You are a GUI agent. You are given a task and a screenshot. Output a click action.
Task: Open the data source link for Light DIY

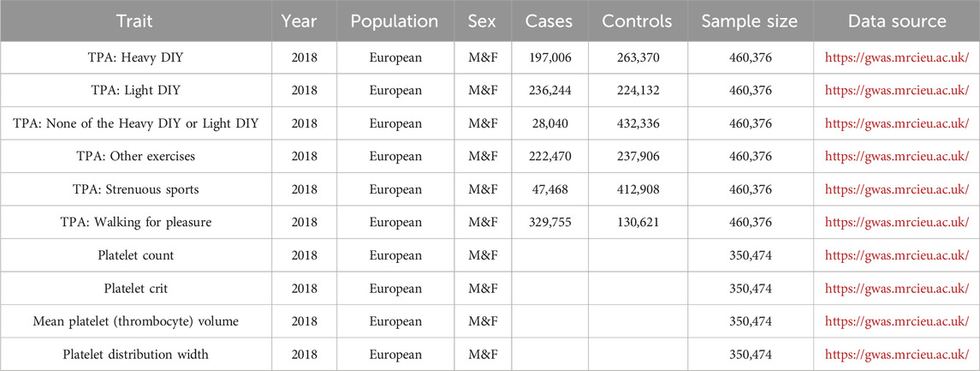[x=897, y=90]
